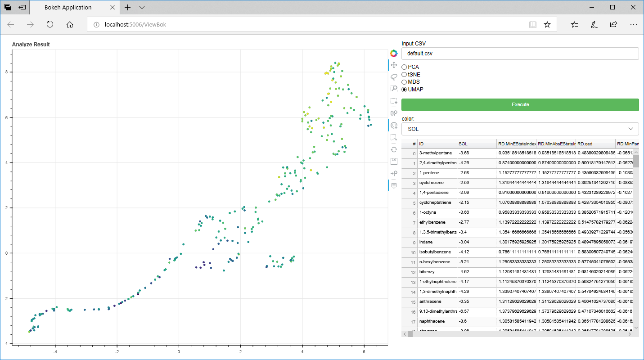644x360 pixels.
Task: Open the browser tab actions chevron
Action: 142,7
